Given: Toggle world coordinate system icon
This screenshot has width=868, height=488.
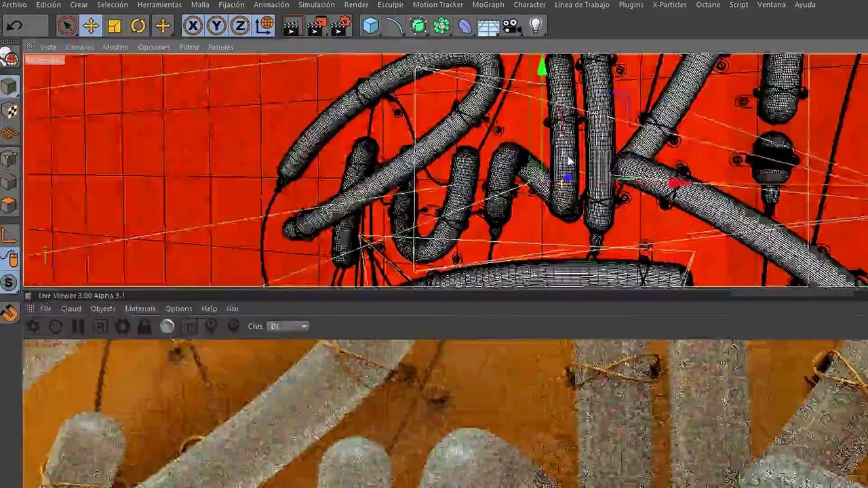Looking at the screenshot, I should pyautogui.click(x=264, y=26).
